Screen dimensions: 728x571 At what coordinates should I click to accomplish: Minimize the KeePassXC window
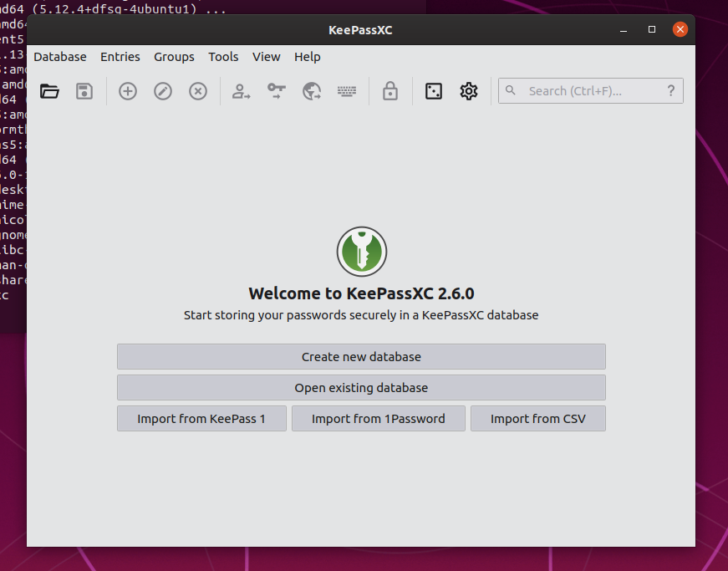[624, 30]
